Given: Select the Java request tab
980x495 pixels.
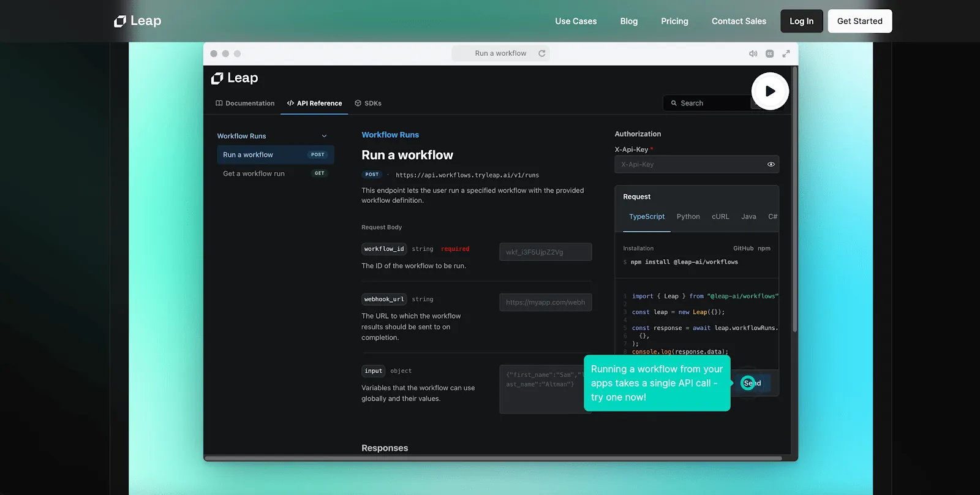Looking at the screenshot, I should pyautogui.click(x=748, y=217).
